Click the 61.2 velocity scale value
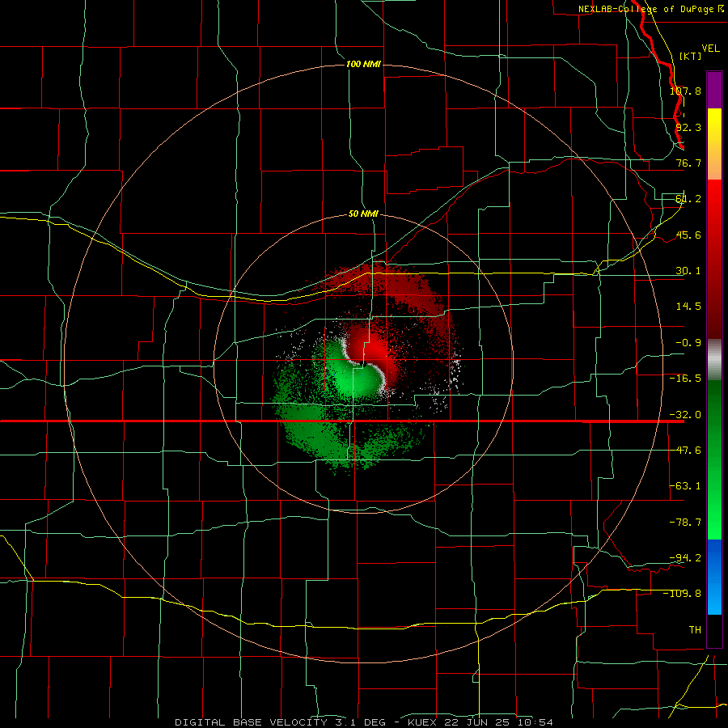This screenshot has width=728, height=728. (x=688, y=199)
